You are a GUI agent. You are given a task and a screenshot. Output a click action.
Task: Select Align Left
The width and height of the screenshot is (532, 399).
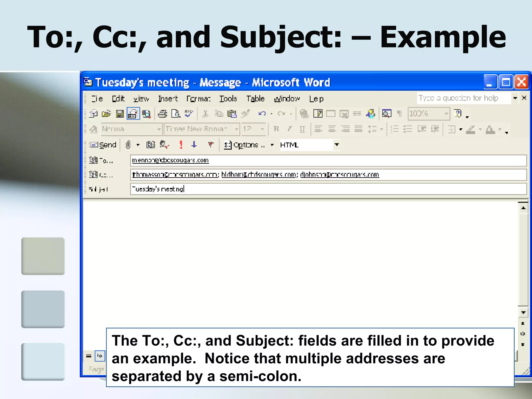click(x=319, y=129)
